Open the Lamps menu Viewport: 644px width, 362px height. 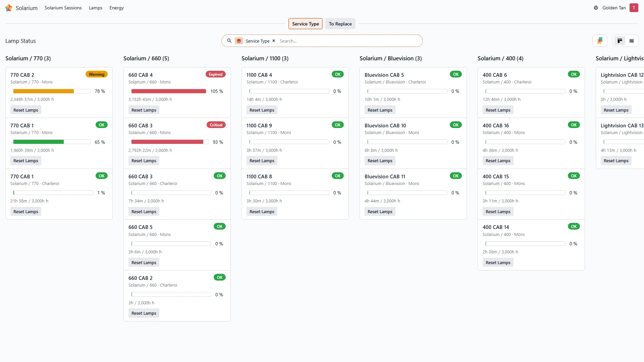coord(96,8)
